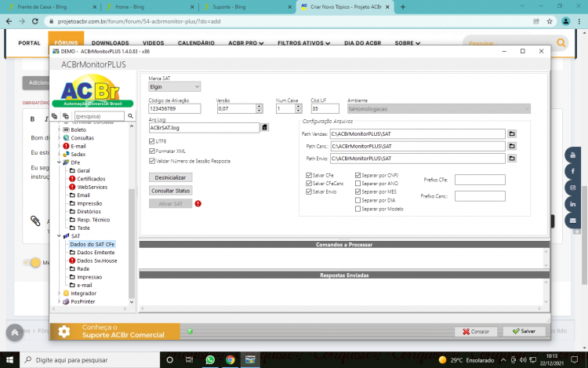This screenshot has width=588, height=368.
Task: Uncheck Salvar CFe
Action: (309, 175)
